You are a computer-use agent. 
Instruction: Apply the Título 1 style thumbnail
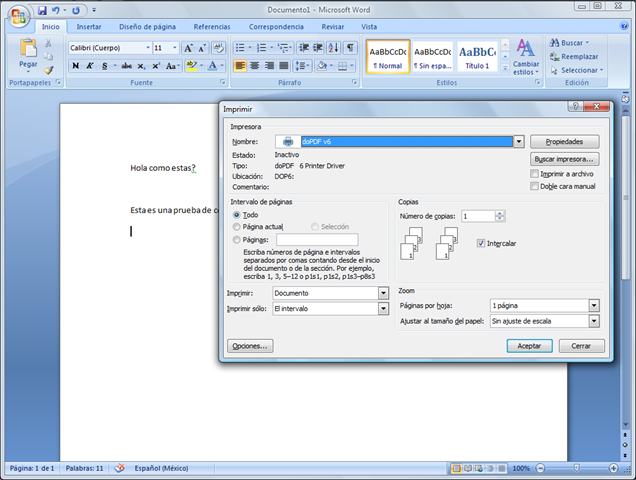pyautogui.click(x=477, y=57)
